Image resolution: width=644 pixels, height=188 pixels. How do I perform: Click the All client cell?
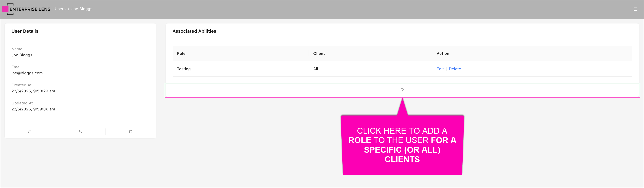pos(316,69)
